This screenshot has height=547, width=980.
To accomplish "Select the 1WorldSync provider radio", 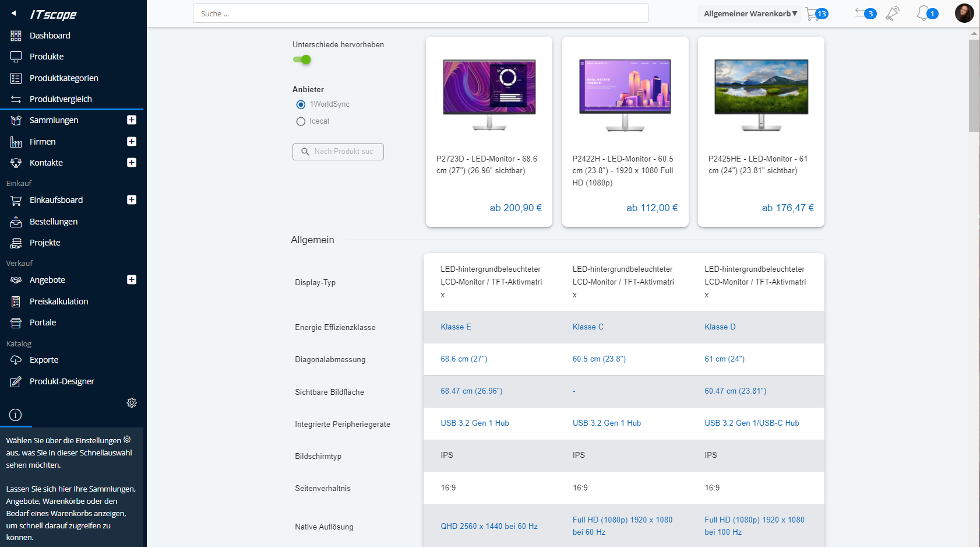I will 301,105.
